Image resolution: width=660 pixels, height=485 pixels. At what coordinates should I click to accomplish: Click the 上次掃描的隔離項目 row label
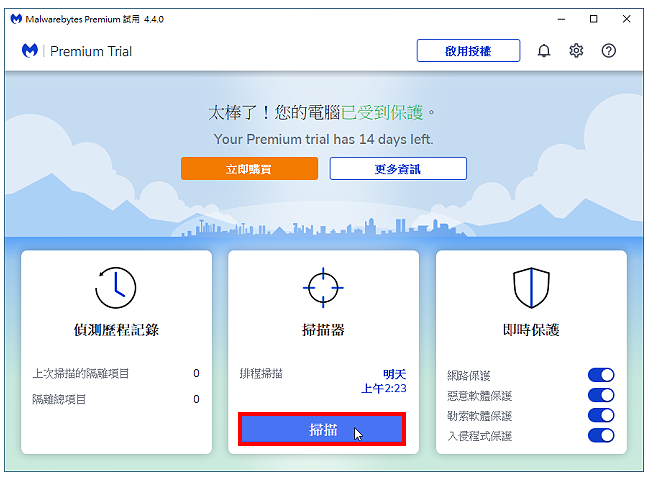(x=81, y=373)
